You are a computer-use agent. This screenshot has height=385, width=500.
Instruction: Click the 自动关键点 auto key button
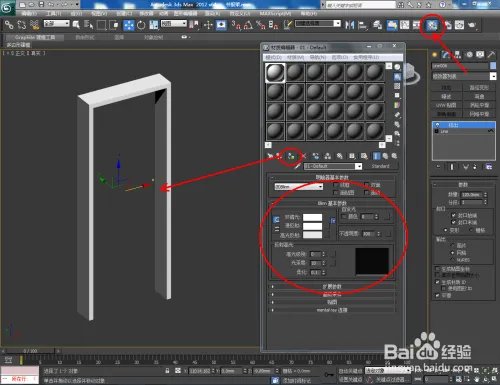[x=350, y=371]
